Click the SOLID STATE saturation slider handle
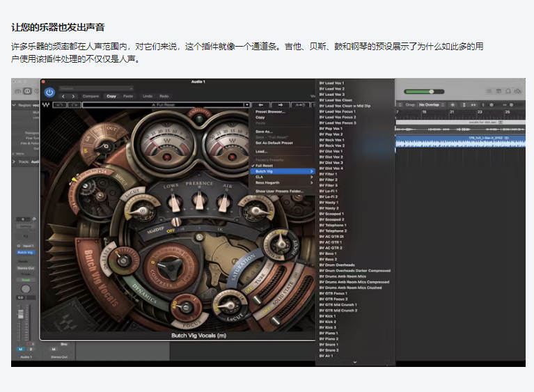 coord(275,321)
